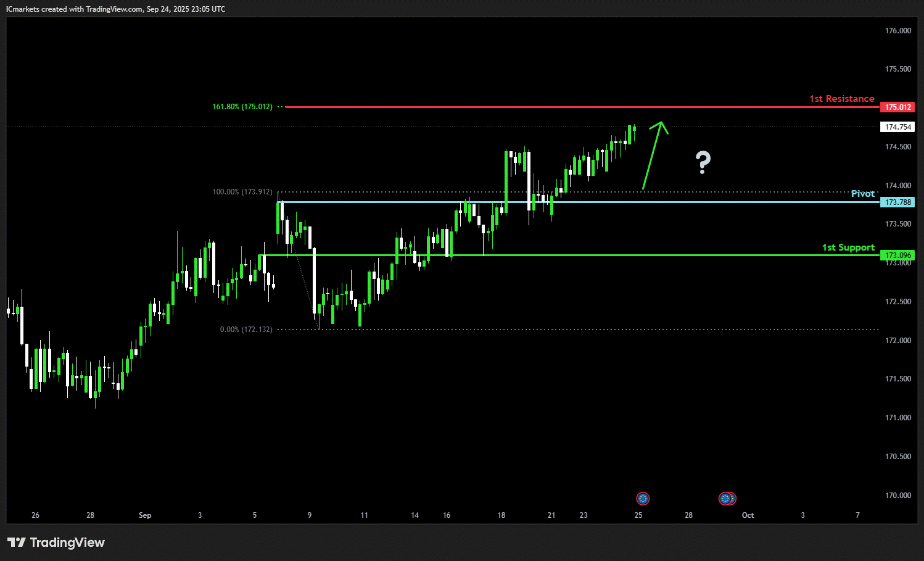Screen dimensions: 924x561
Task: Select the 100.00% (173.912) Fibonacci label
Action: click(242, 192)
